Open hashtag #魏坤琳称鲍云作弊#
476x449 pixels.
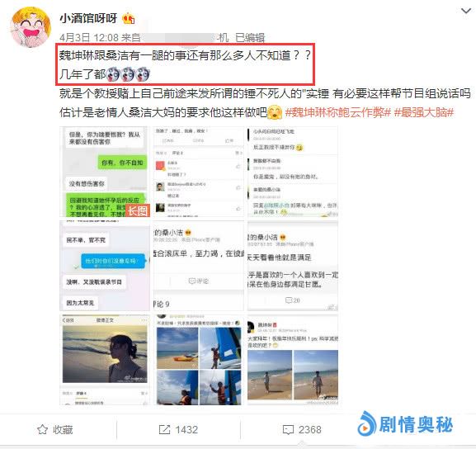pos(338,112)
